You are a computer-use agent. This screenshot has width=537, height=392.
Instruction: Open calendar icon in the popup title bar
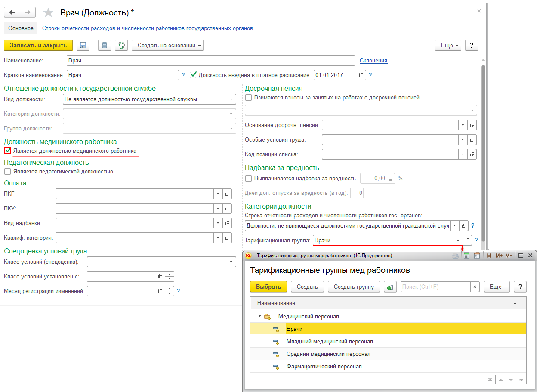[477, 256]
